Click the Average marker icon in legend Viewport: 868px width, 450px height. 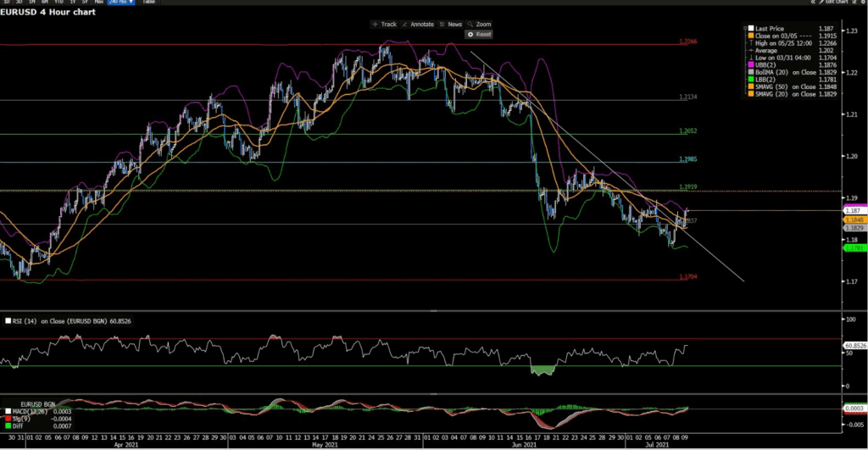click(751, 50)
